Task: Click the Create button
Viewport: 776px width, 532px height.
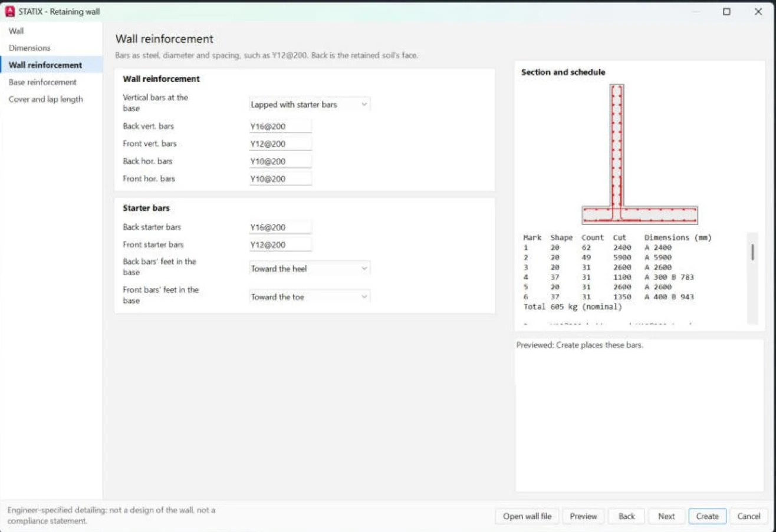Action: click(707, 516)
